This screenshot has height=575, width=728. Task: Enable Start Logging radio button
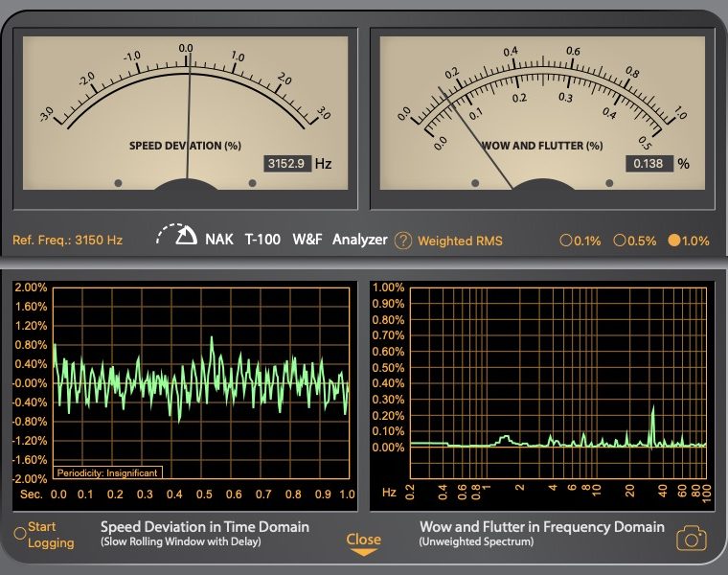pyautogui.click(x=20, y=534)
